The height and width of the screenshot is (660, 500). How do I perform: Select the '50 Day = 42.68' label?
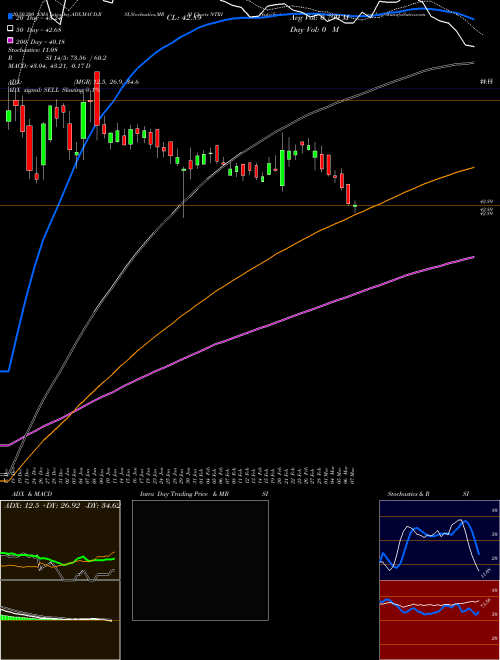(38, 29)
